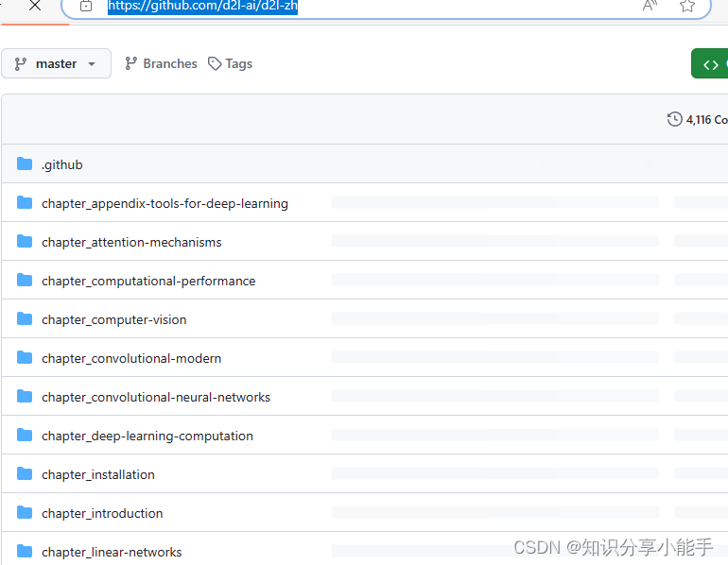728x565 pixels.
Task: Open chapter_introduction folder
Action: 102,514
